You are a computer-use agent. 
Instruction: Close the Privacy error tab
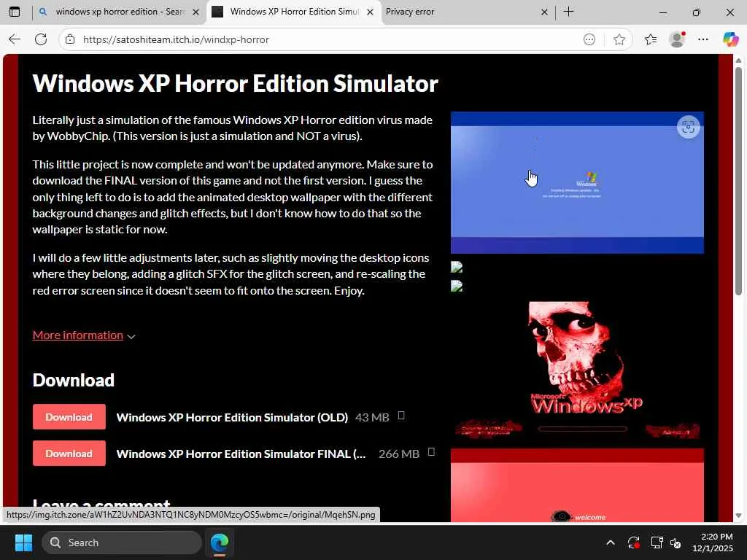coord(544,12)
